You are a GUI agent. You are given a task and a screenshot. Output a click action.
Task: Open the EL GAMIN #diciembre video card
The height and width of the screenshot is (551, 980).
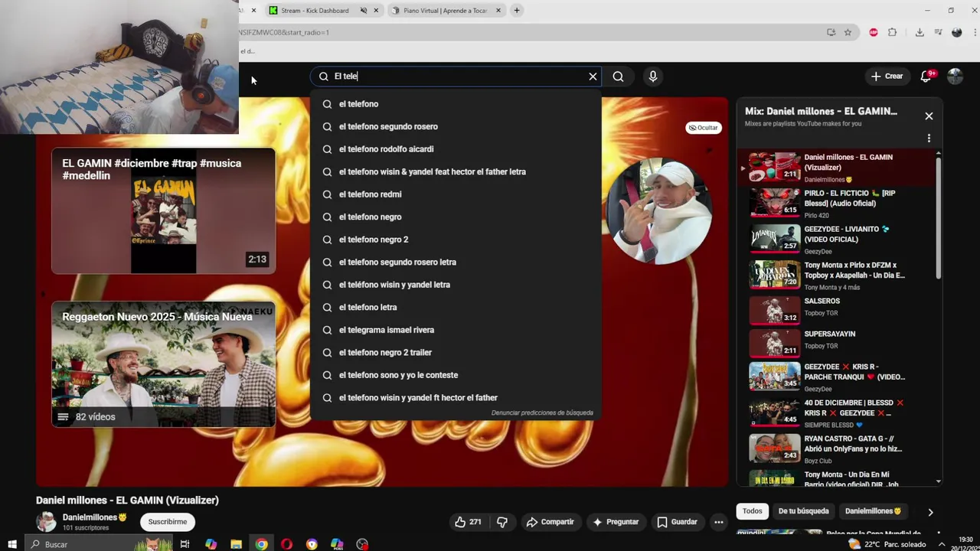(163, 210)
